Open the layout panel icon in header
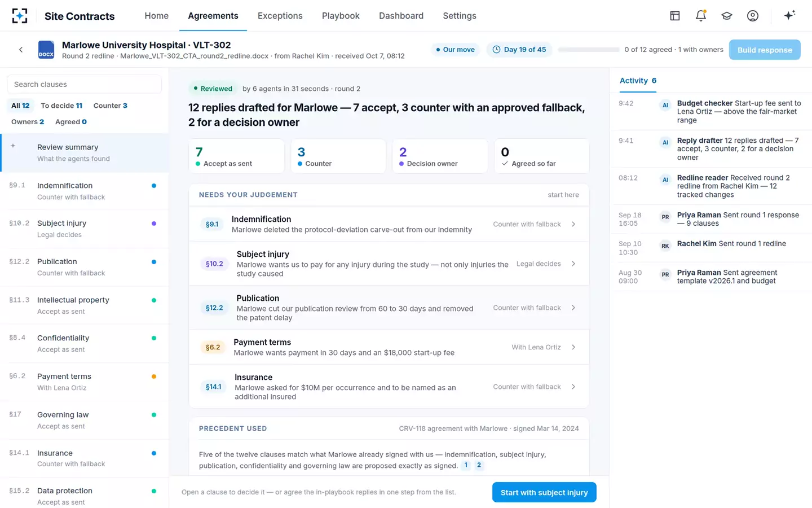Viewport: 812px width, 508px height. 675,16
